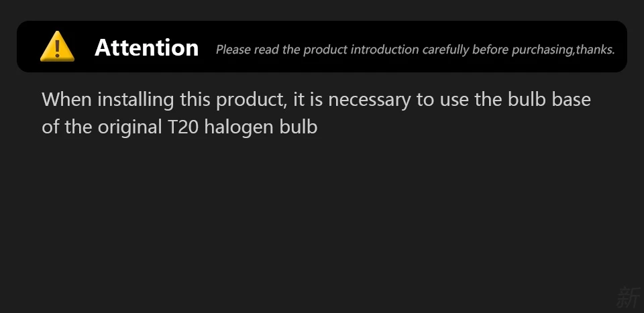Screen dimensions: 644x313
Task: Click the word 'necessary' in the notice
Action: click(x=369, y=101)
